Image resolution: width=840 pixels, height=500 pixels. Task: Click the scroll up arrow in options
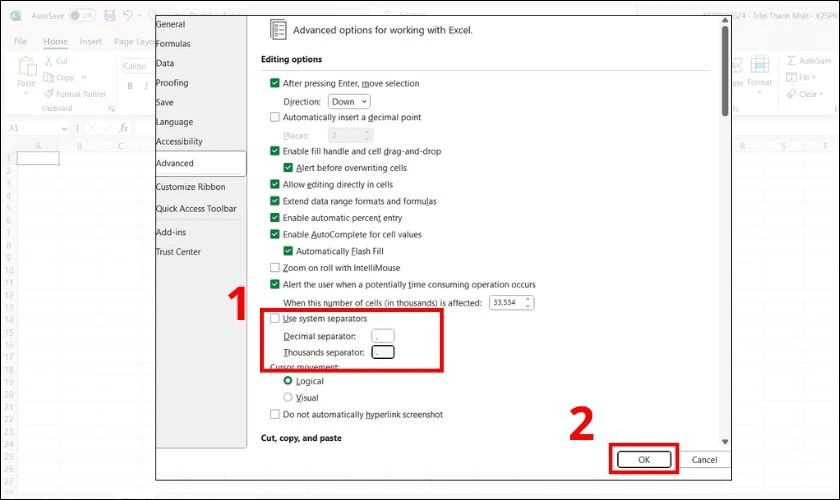pos(725,20)
